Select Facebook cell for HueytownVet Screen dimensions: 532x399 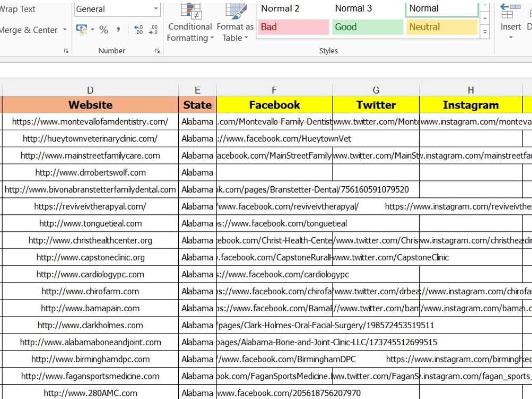(275, 138)
